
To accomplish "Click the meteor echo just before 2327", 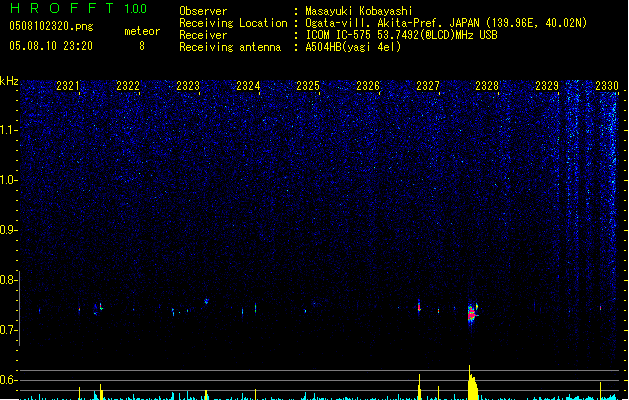I will 419,307.
